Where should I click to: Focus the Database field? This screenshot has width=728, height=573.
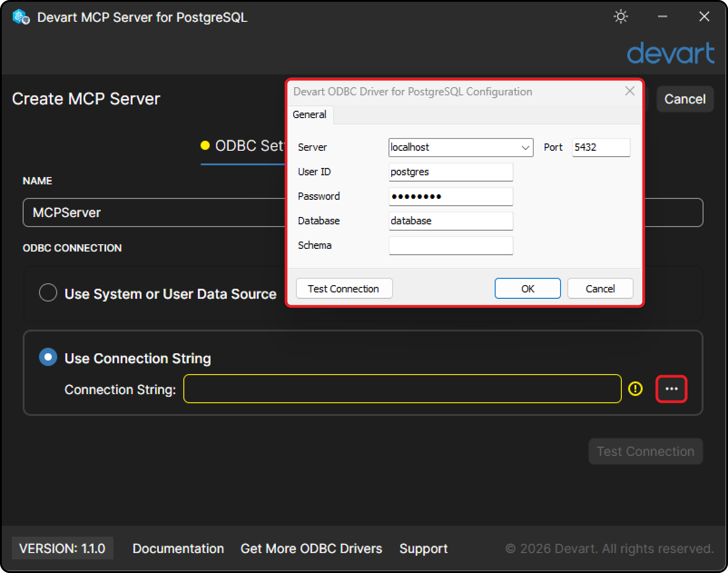(x=451, y=221)
